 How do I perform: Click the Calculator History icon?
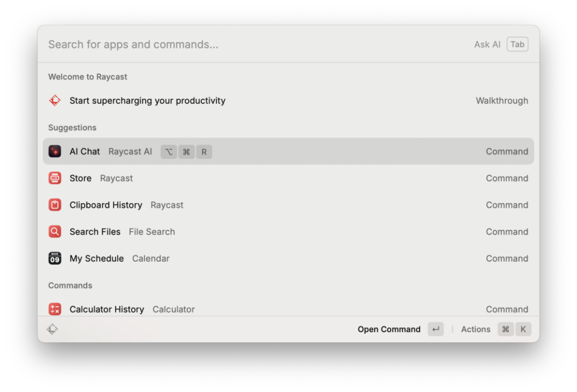[x=55, y=309]
